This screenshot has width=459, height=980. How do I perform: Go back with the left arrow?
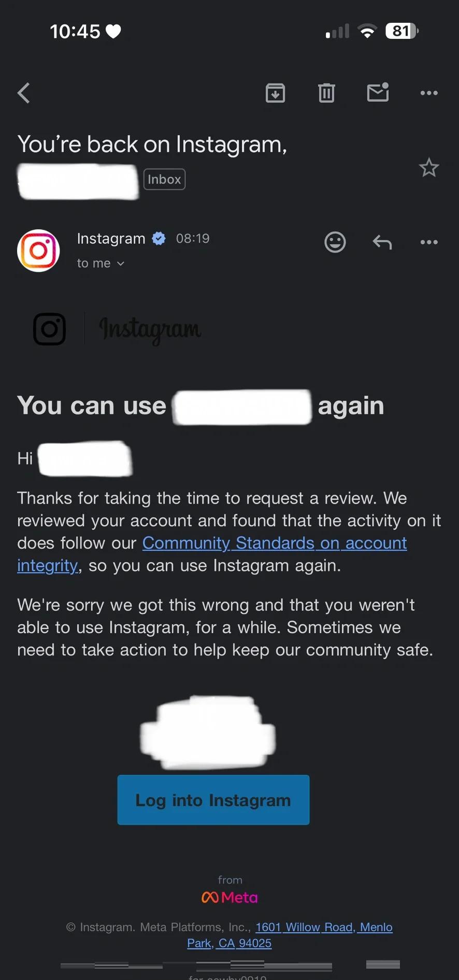tap(24, 93)
